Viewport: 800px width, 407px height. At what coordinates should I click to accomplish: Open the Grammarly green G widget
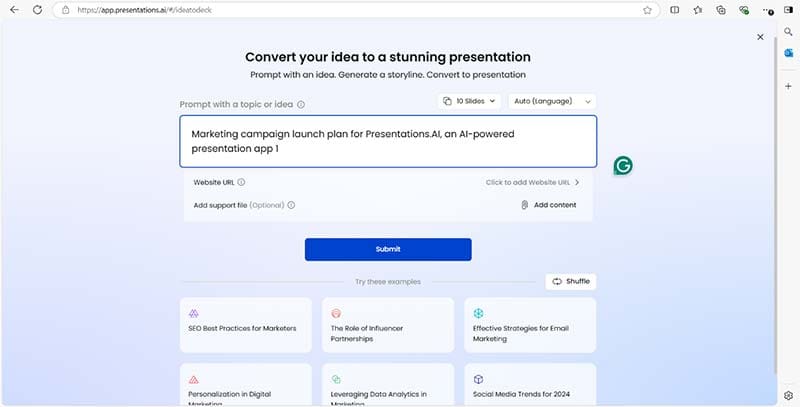coord(623,166)
